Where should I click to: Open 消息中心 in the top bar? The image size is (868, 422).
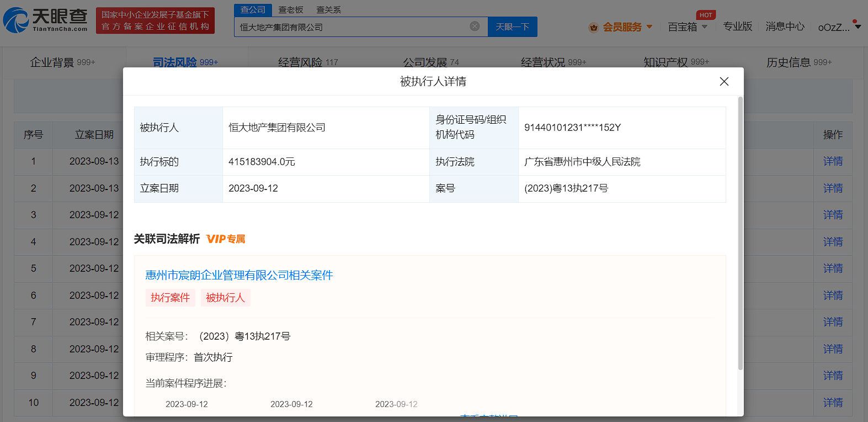pyautogui.click(x=784, y=27)
